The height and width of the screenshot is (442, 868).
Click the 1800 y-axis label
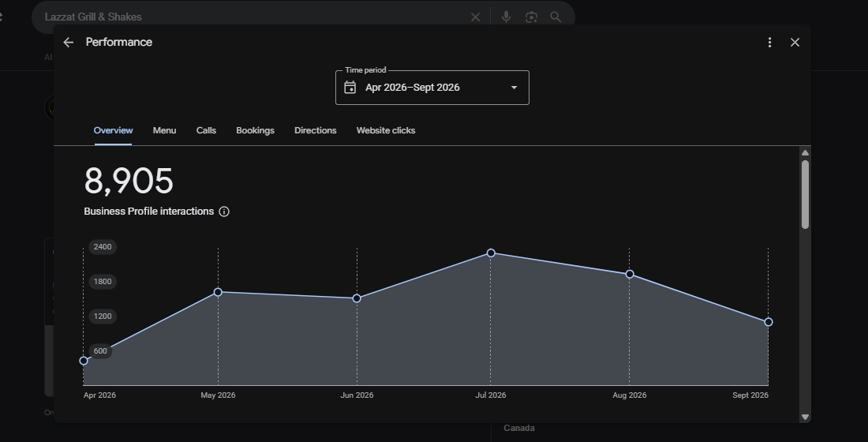coord(103,281)
